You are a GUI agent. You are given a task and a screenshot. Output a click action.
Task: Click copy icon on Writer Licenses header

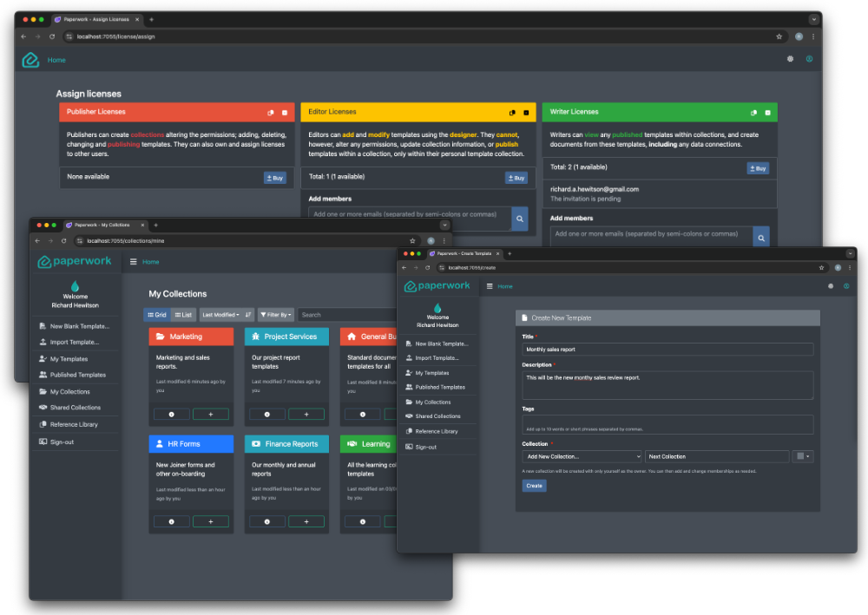(753, 112)
